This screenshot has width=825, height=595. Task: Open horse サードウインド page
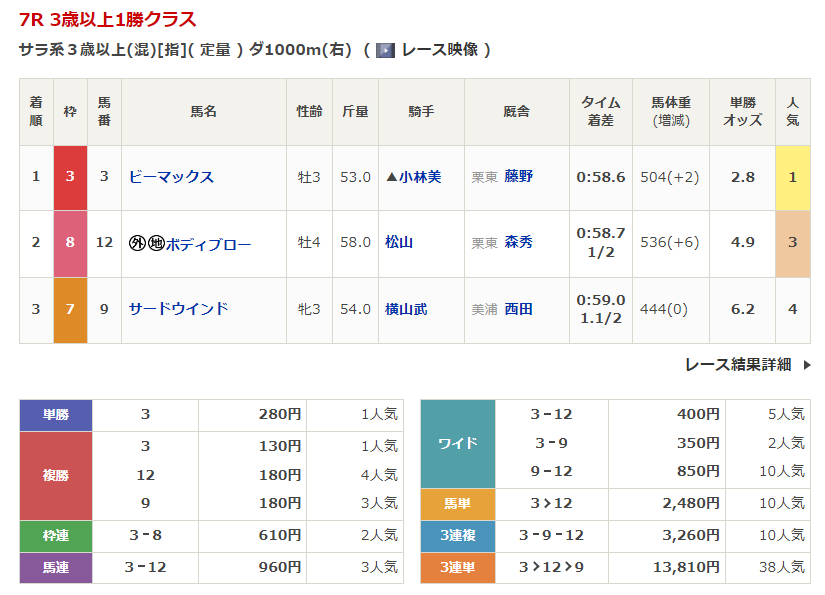(179, 309)
